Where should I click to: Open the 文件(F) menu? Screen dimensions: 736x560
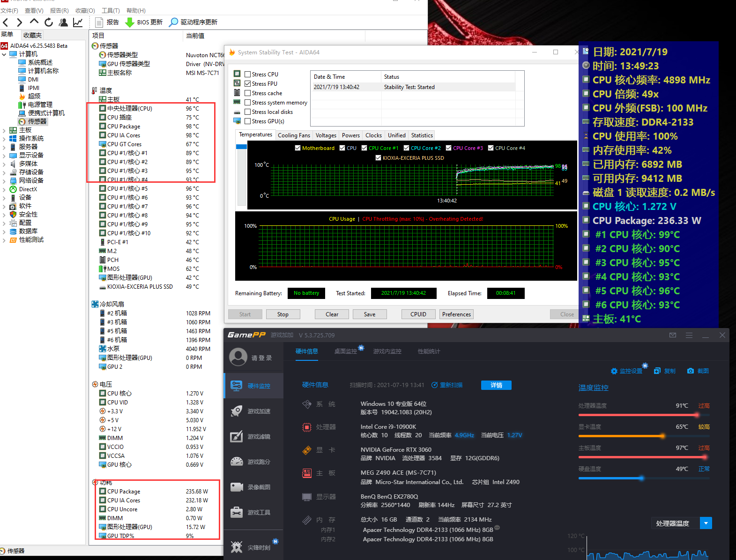9,10
